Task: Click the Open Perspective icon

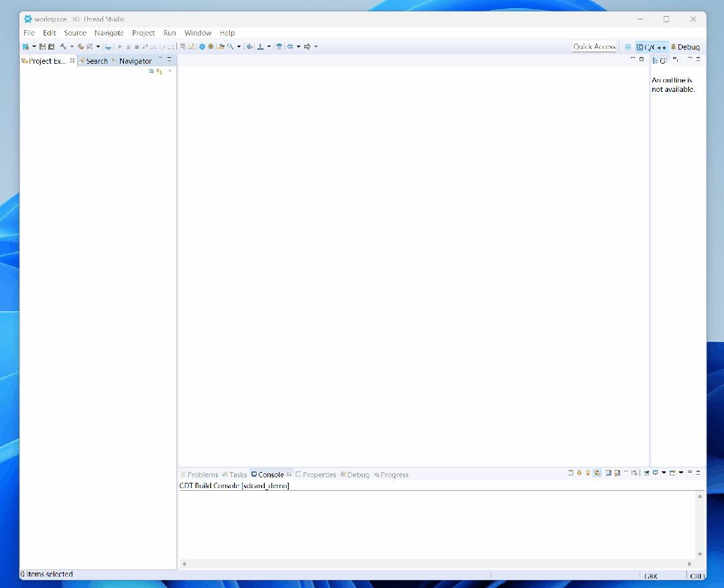Action: point(628,47)
